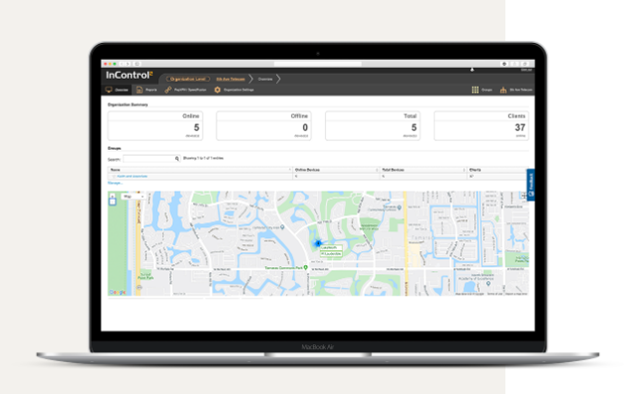Open the Overview tab with monitor icon

click(117, 90)
